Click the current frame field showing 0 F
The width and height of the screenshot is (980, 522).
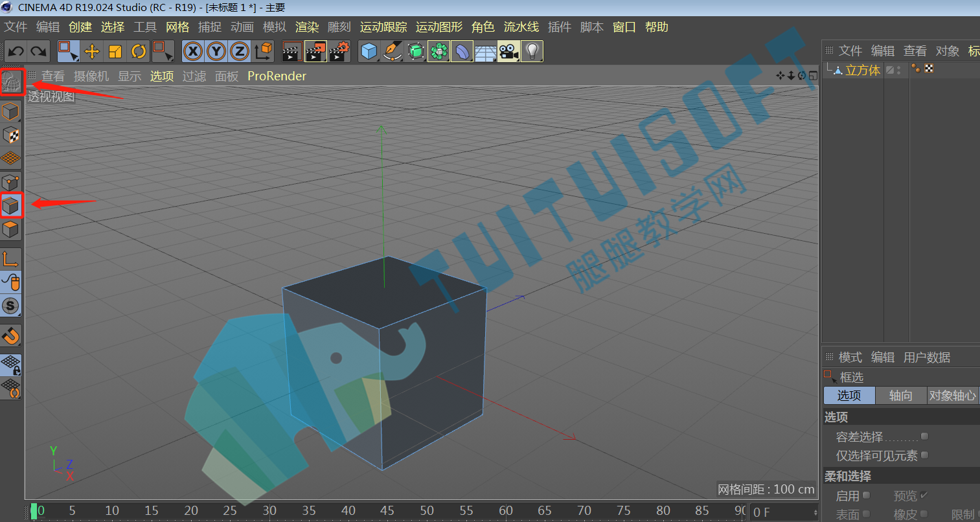tap(784, 512)
